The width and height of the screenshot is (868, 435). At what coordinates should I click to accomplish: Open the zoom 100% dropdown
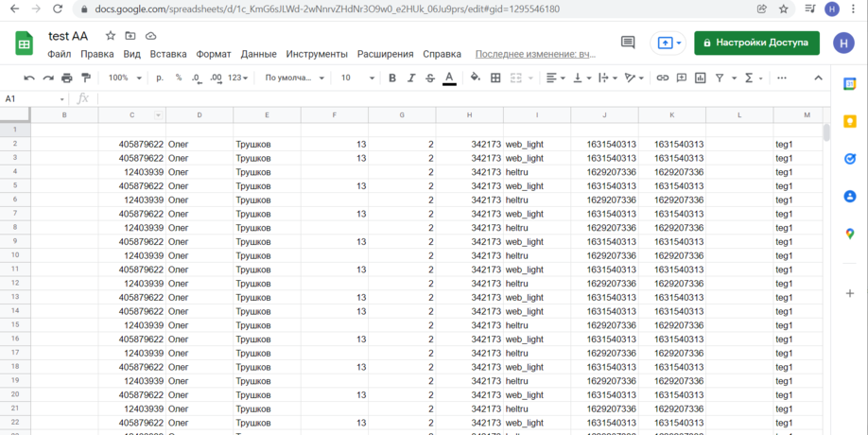(125, 78)
